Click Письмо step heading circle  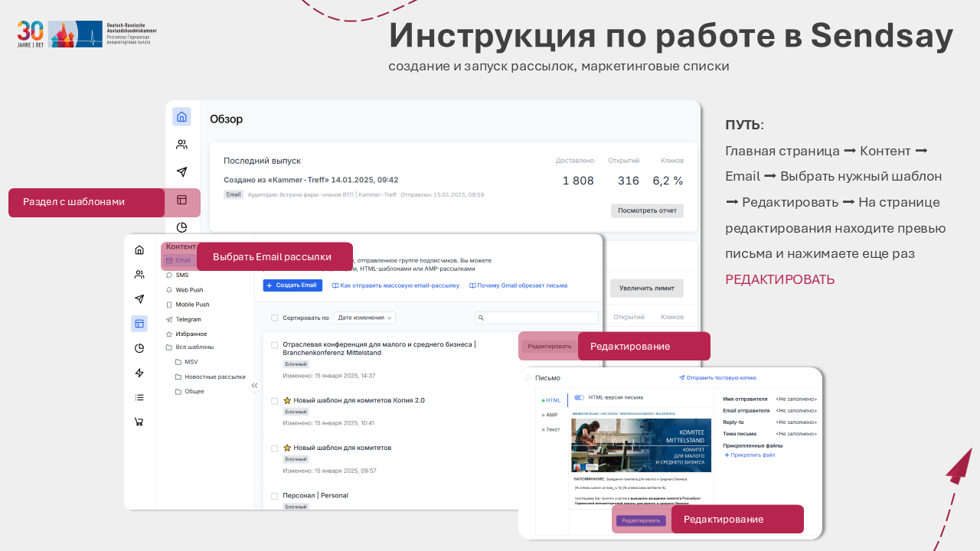(528, 378)
